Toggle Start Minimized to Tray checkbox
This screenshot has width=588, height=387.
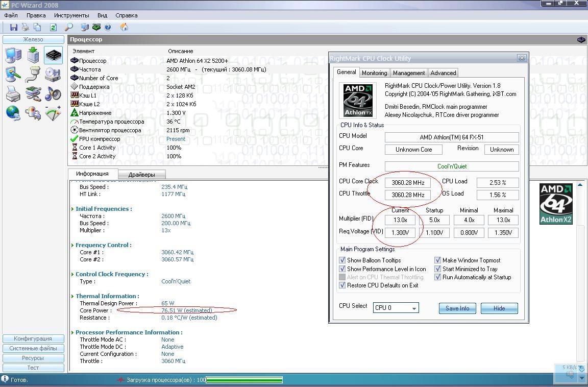click(437, 269)
